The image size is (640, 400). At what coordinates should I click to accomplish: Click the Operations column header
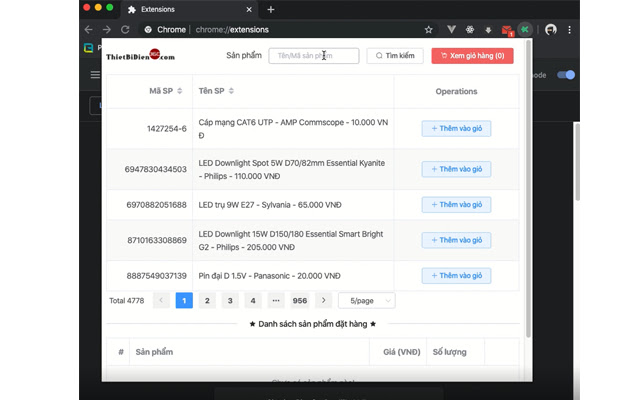456,91
